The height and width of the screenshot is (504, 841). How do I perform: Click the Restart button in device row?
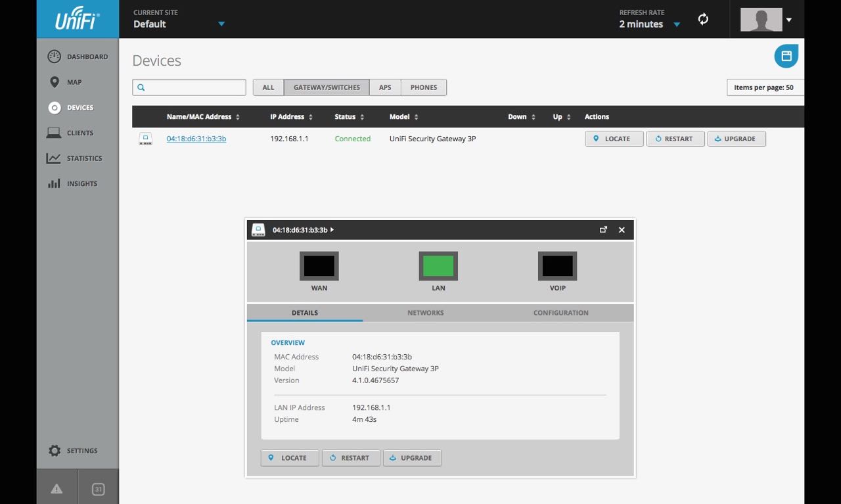(675, 139)
